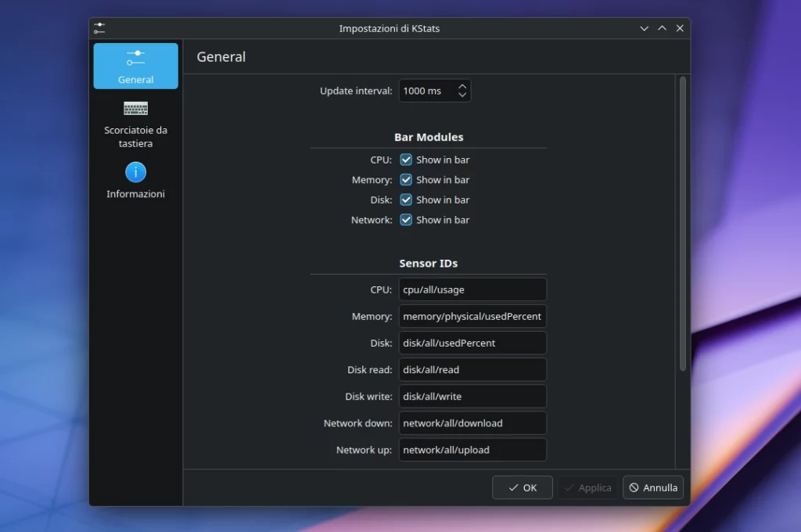Click the CPU sensor ID field
The image size is (801, 532).
[472, 289]
